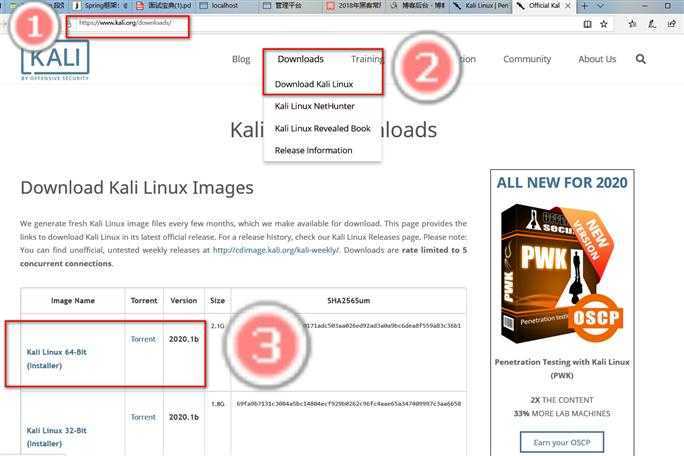
Task: Select Kali Linux NetHunter menu entry
Action: pyautogui.click(x=315, y=106)
